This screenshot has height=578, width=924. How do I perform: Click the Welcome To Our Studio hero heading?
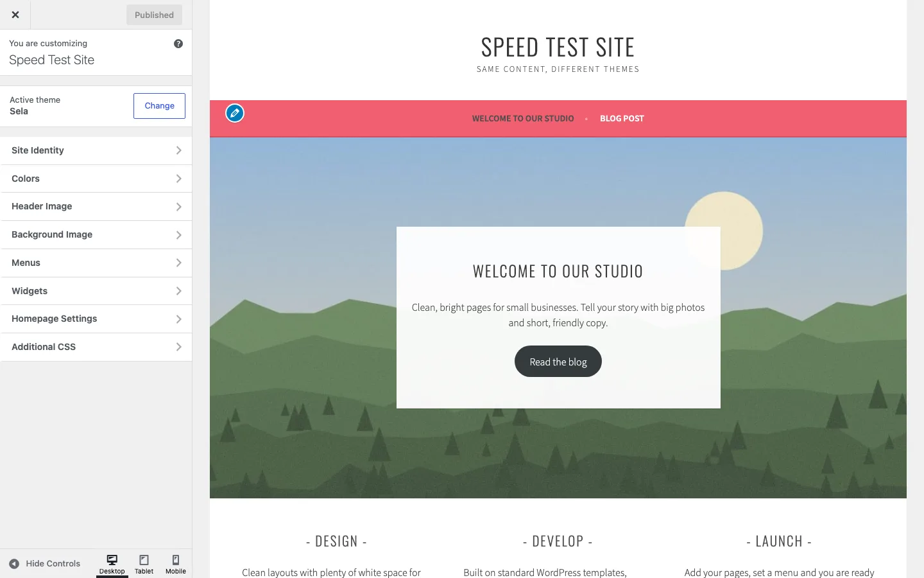pyautogui.click(x=558, y=271)
